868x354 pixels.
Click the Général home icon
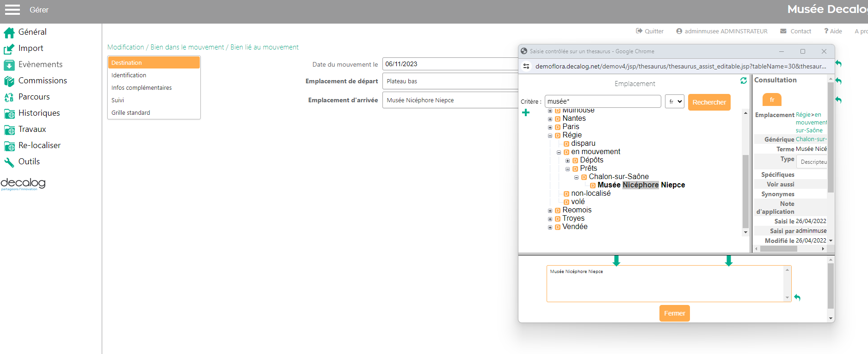pyautogui.click(x=9, y=32)
